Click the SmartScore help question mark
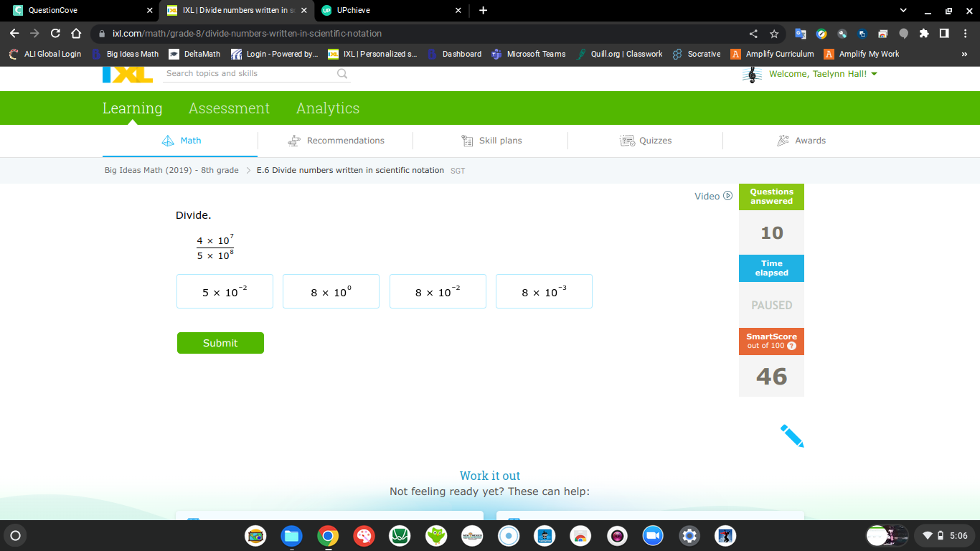 coord(791,346)
